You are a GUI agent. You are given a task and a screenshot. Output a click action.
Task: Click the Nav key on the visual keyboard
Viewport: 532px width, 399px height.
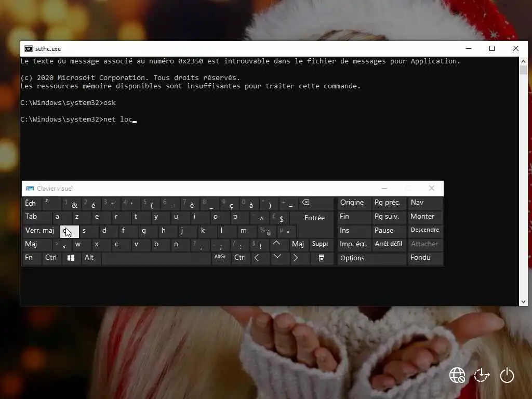[x=425, y=203]
